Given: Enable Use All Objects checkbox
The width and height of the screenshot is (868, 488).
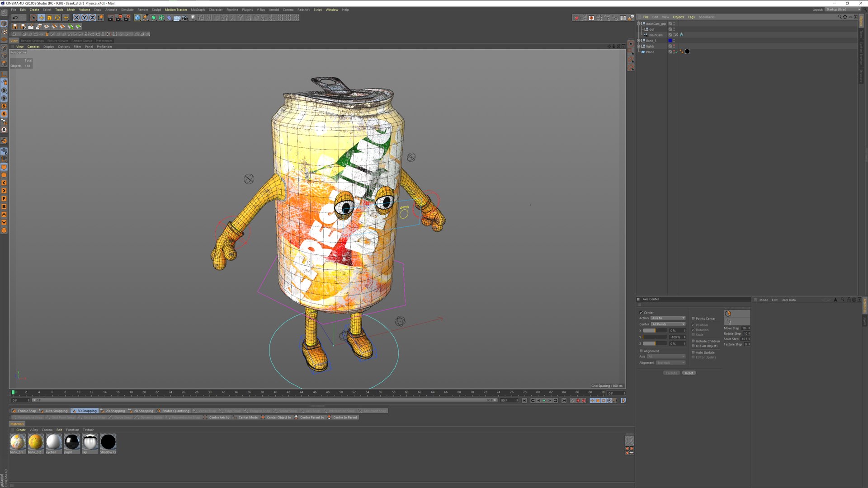Looking at the screenshot, I should [693, 346].
